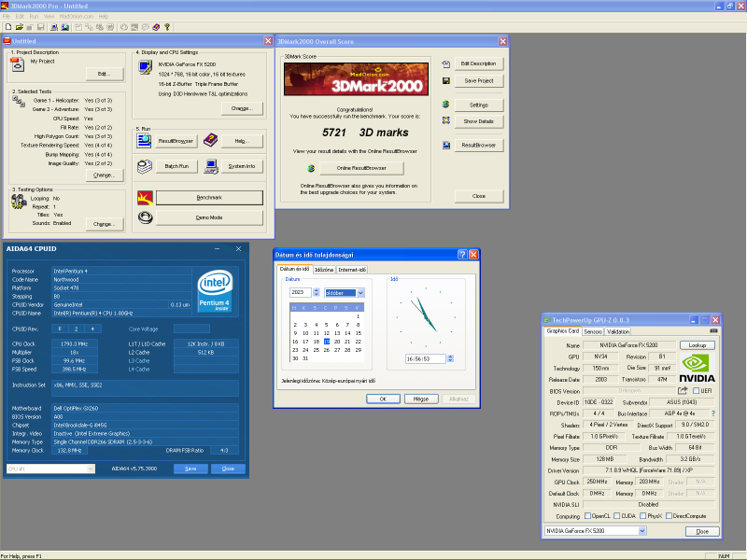
Task: Click the Batch Run button
Action: pyautogui.click(x=176, y=166)
